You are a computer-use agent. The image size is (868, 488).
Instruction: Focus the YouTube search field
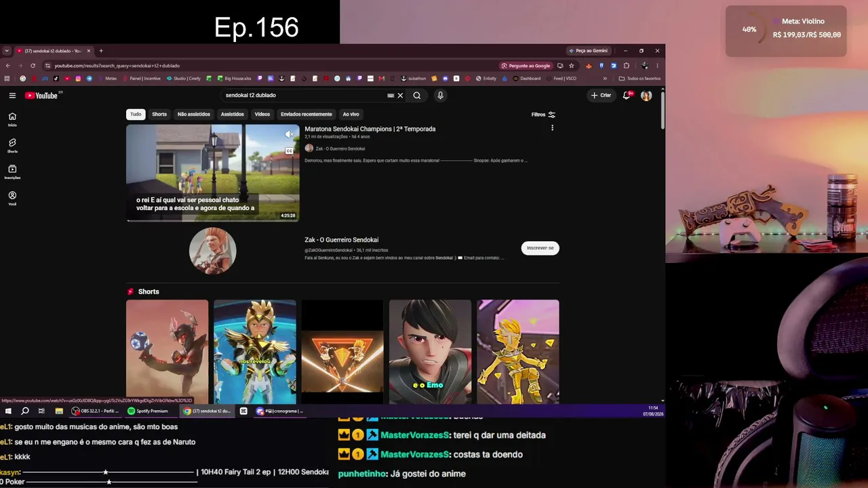[305, 96]
